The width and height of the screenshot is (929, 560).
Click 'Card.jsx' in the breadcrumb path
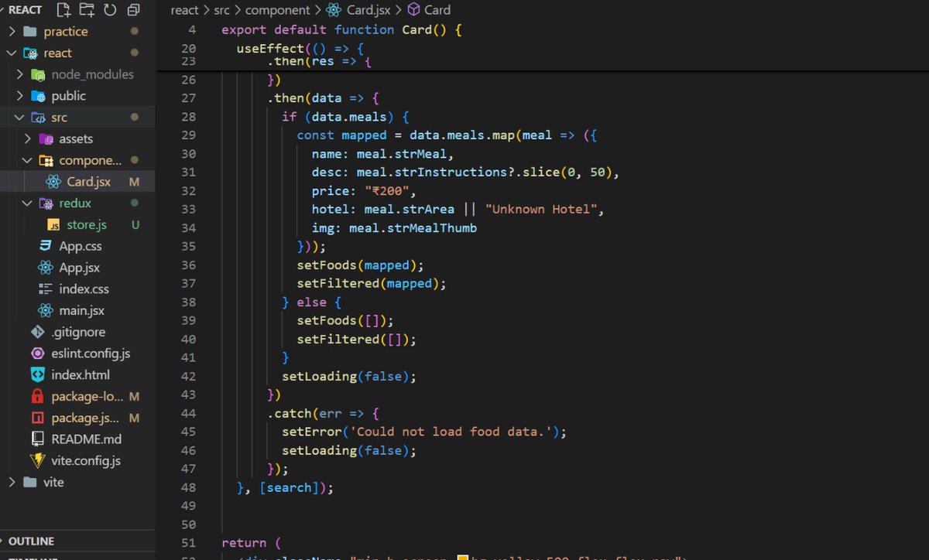coord(368,10)
